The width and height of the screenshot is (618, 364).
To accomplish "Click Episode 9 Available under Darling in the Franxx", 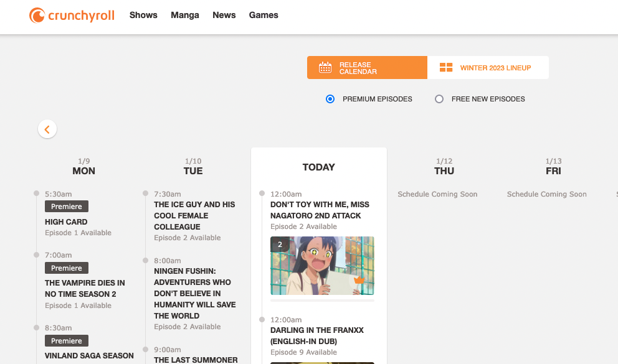I will pos(303,352).
